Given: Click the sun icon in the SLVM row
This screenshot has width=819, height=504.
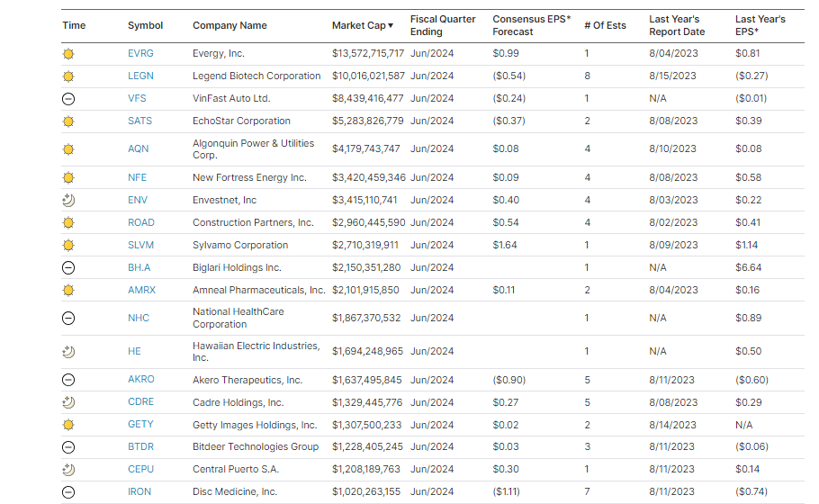Looking at the screenshot, I should [x=69, y=245].
